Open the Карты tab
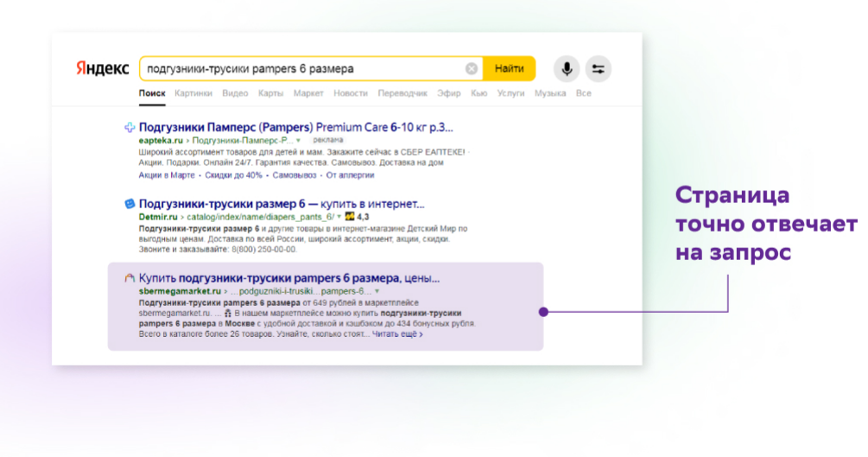 coord(270,93)
